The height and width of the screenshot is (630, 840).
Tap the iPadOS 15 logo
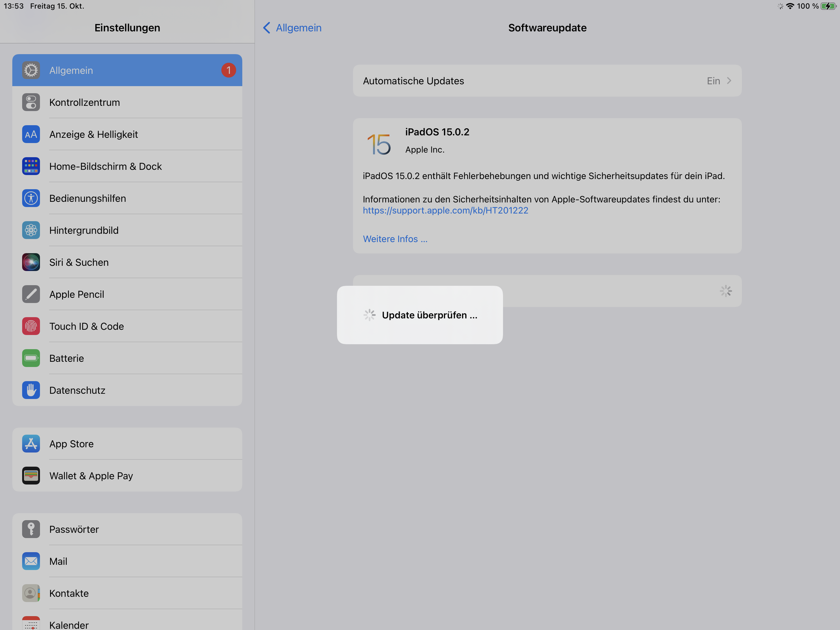point(378,144)
